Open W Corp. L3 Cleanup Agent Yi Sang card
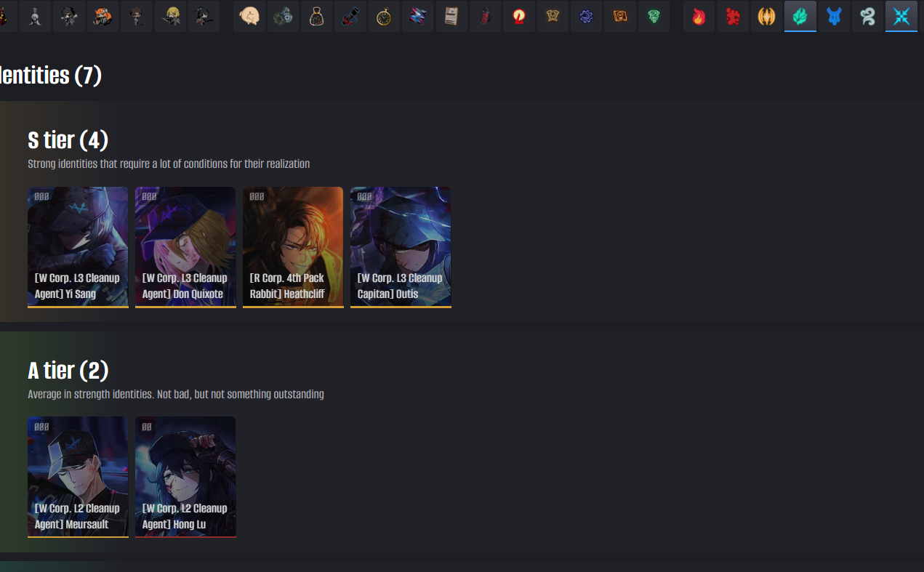The width and height of the screenshot is (924, 572). click(x=78, y=247)
